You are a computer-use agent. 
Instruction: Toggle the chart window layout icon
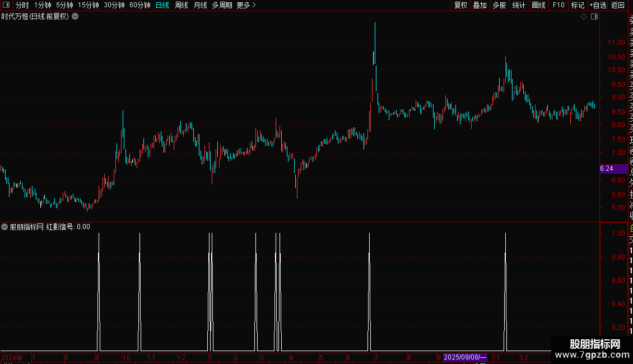pos(594,17)
